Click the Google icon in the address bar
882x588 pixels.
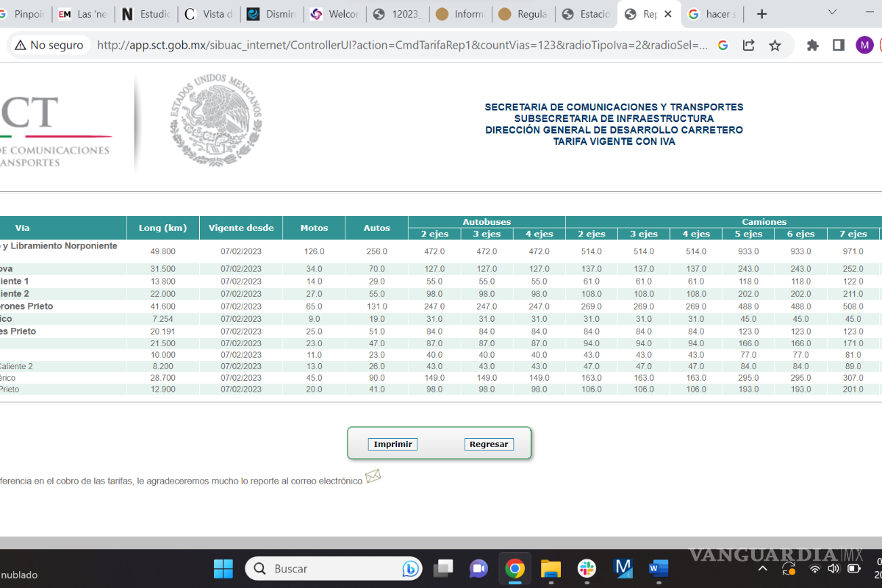(723, 46)
